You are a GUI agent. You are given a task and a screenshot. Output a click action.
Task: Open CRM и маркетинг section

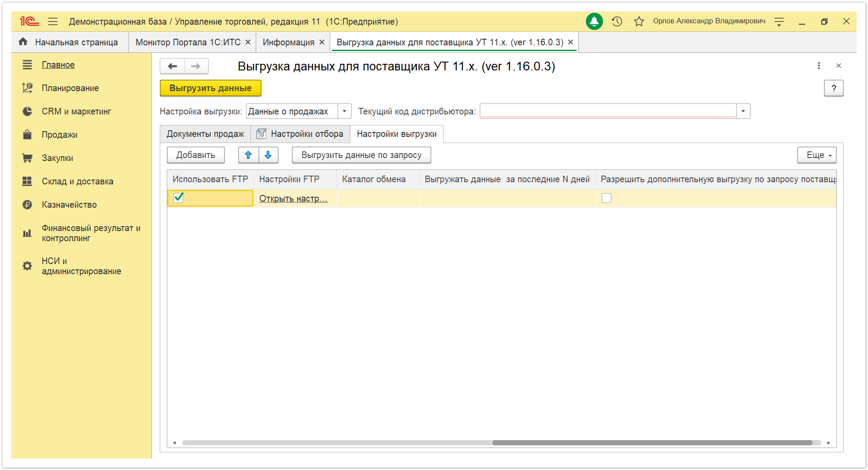(76, 111)
